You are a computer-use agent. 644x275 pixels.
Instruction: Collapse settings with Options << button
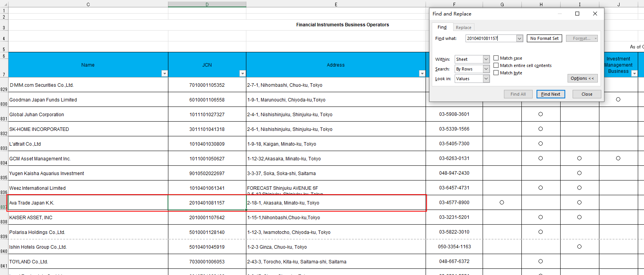click(x=582, y=78)
